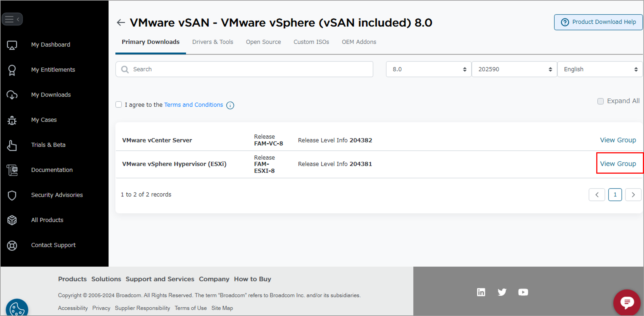Click the Security Advisories shield icon

[x=12, y=196]
